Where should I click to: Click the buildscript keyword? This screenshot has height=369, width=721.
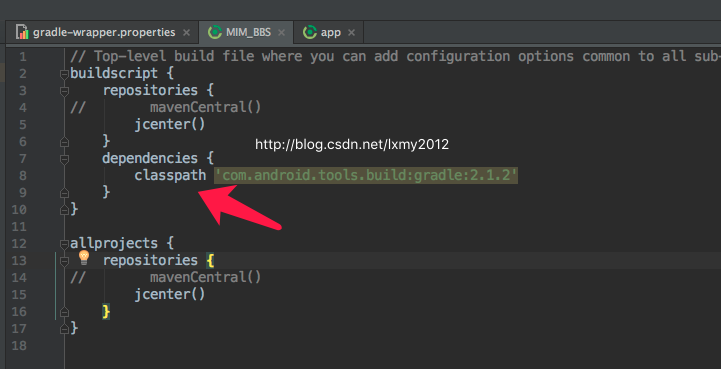pos(114,73)
